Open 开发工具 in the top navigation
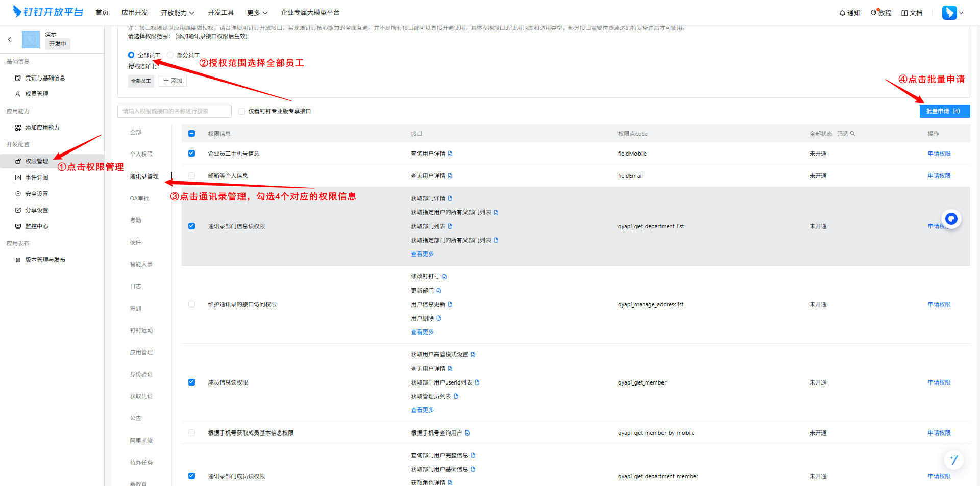 click(221, 12)
